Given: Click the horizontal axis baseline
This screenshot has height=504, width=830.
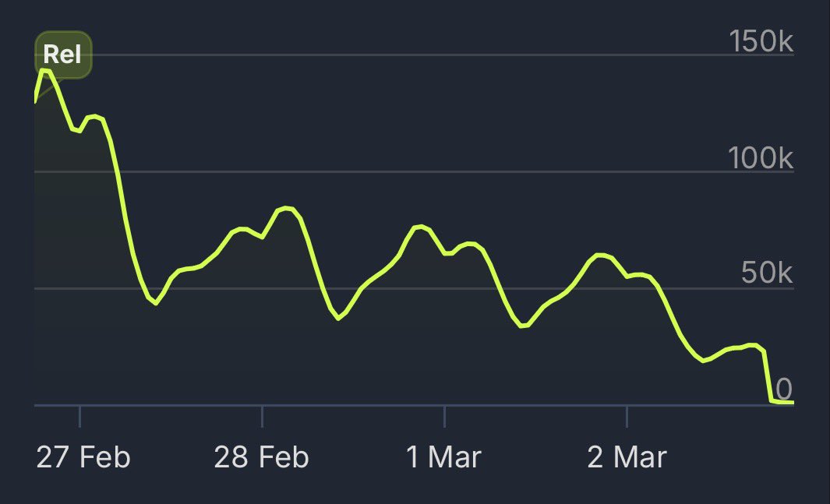Looking at the screenshot, I should [390, 405].
